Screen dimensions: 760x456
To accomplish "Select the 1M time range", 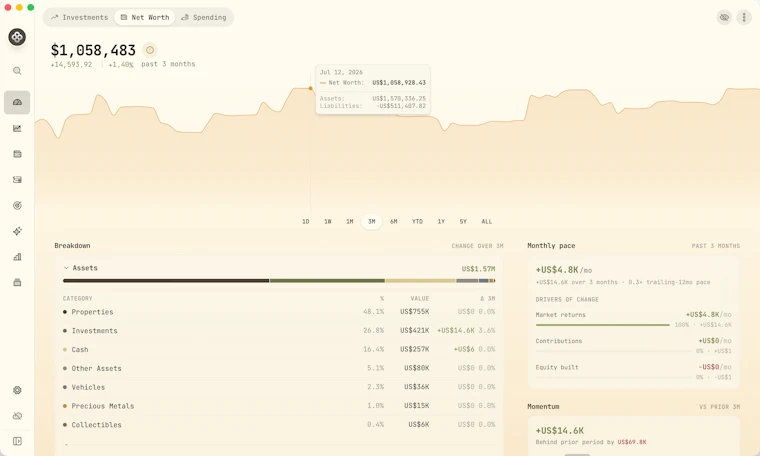I will 349,221.
